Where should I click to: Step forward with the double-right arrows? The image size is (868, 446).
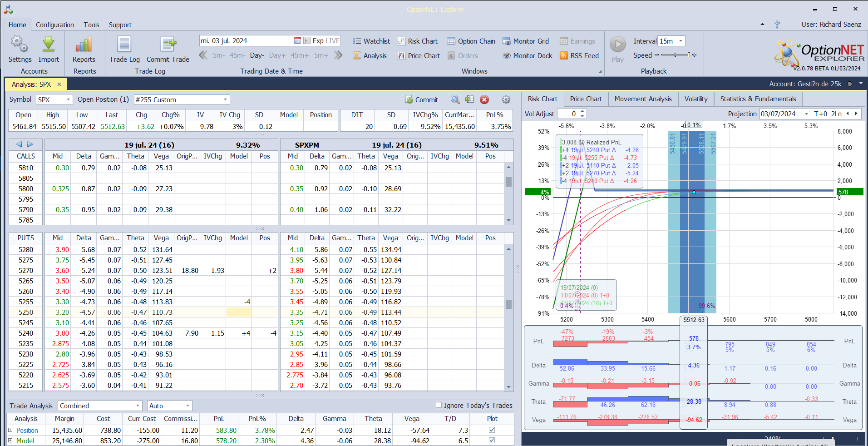click(x=338, y=55)
